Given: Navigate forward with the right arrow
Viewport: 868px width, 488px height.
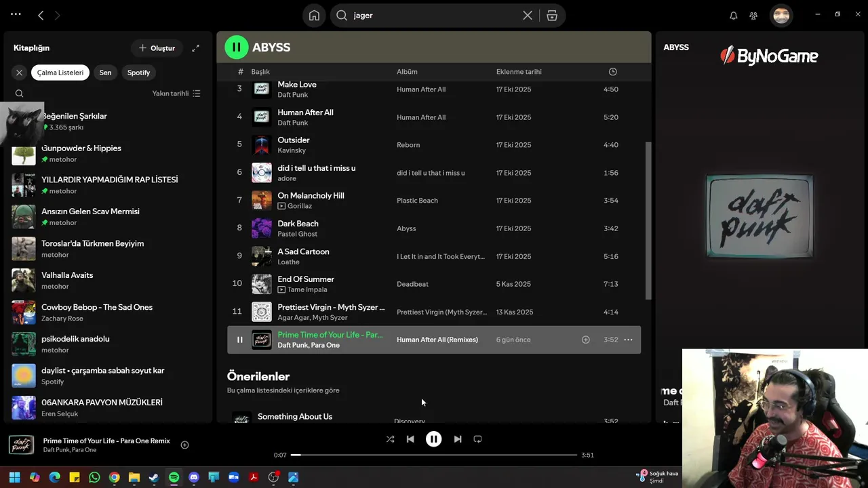Looking at the screenshot, I should click(57, 16).
